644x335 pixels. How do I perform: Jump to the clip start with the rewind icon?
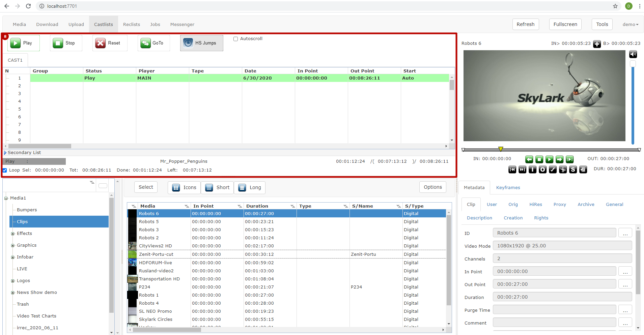click(512, 170)
